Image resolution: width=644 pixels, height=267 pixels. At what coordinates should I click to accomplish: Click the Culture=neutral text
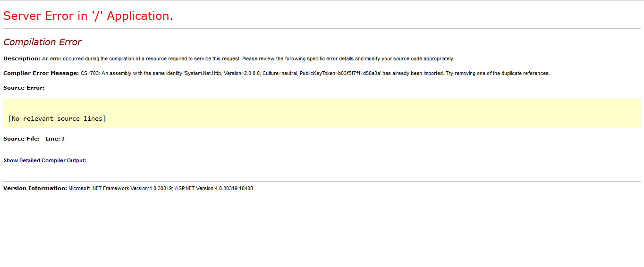point(280,73)
